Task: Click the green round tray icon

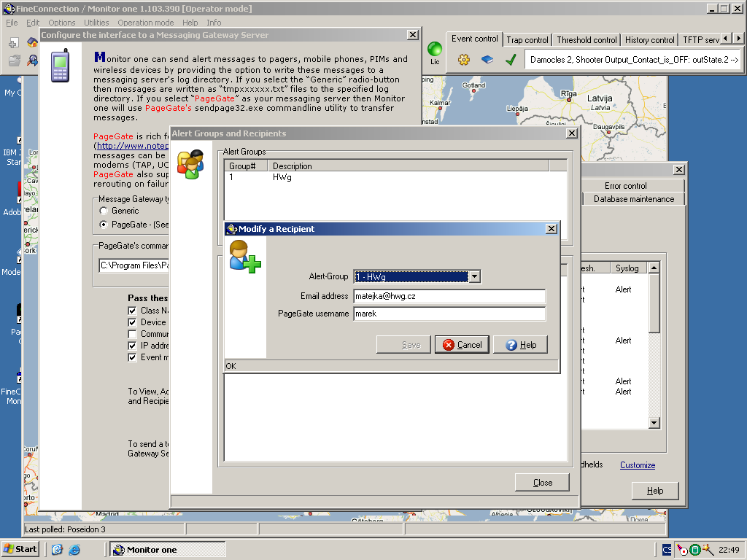Action: pyautogui.click(x=694, y=550)
